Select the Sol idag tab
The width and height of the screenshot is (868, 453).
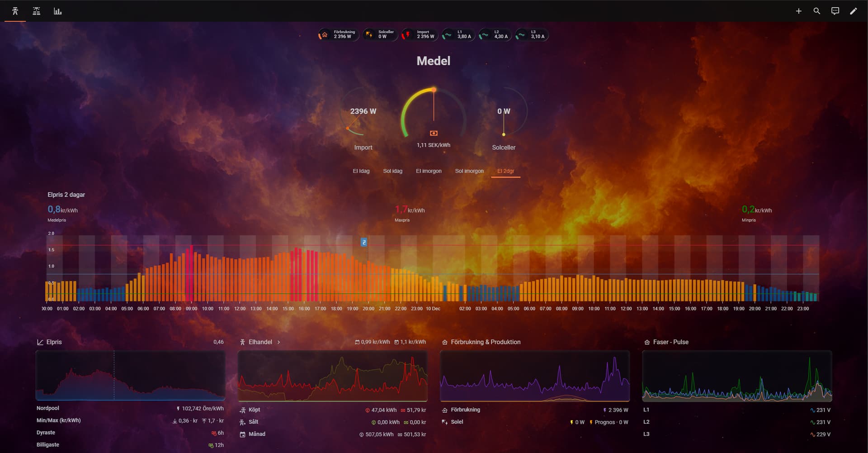[393, 171]
